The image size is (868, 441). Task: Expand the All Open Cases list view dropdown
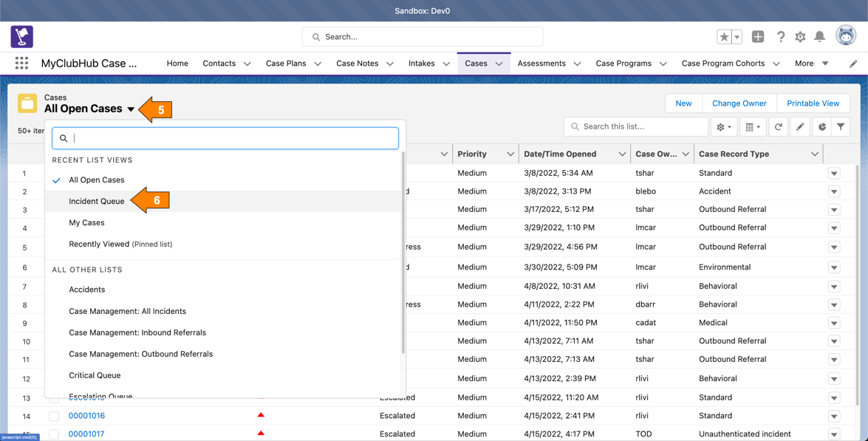point(131,109)
